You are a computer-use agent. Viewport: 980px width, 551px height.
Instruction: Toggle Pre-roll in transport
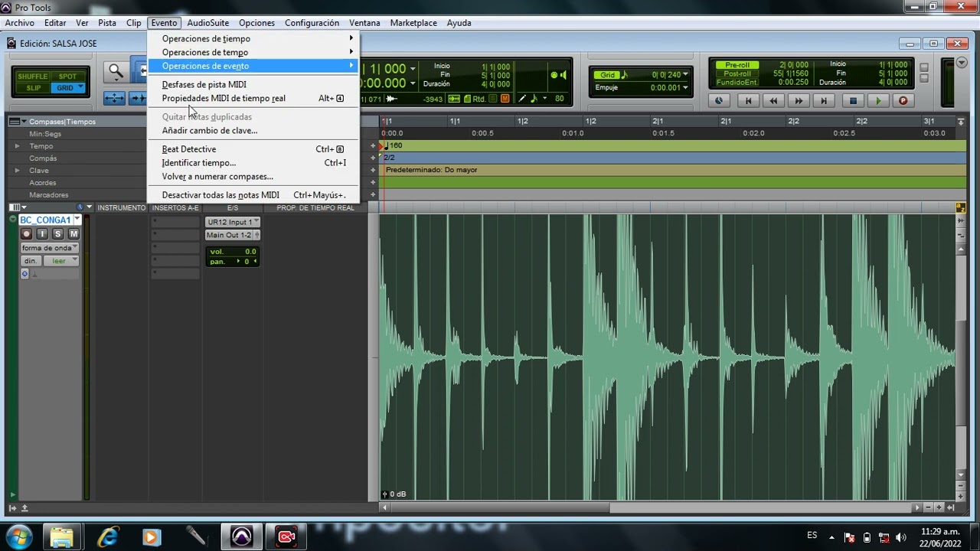(737, 65)
